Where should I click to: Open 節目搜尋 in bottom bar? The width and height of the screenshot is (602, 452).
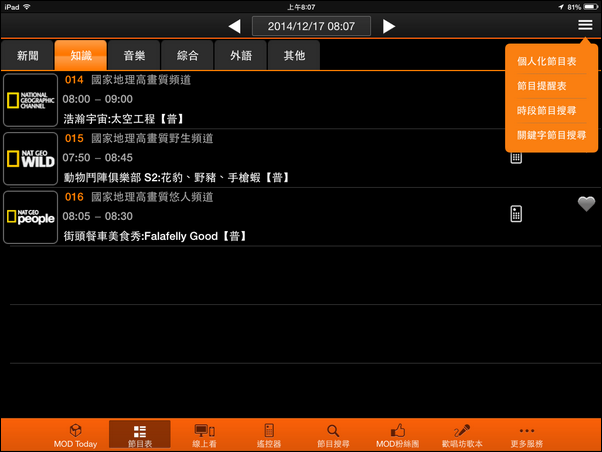click(333, 435)
